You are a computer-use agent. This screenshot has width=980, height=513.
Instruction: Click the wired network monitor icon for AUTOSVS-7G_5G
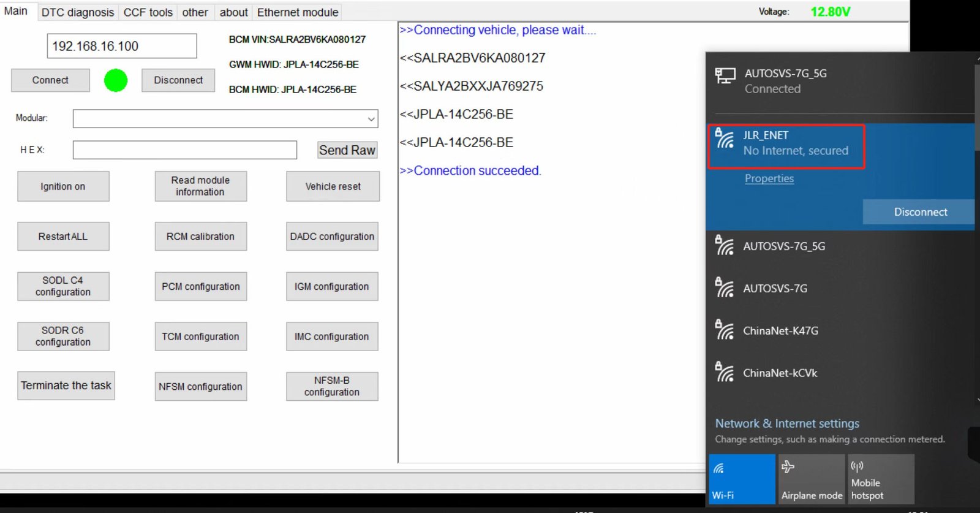725,76
